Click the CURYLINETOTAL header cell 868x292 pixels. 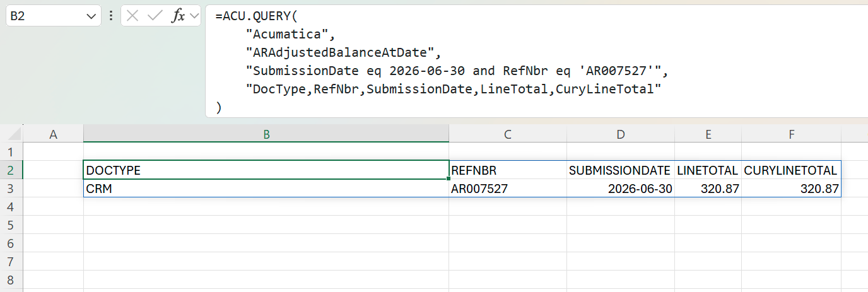(x=791, y=170)
